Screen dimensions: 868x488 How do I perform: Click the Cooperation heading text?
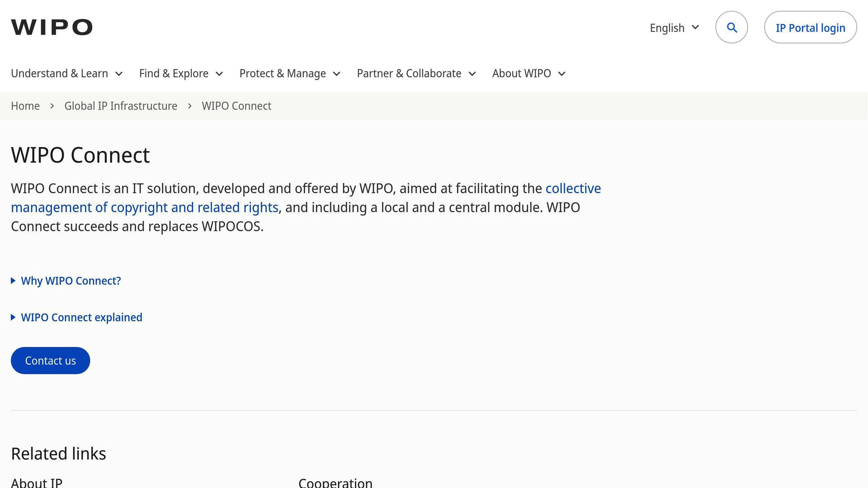click(x=336, y=482)
